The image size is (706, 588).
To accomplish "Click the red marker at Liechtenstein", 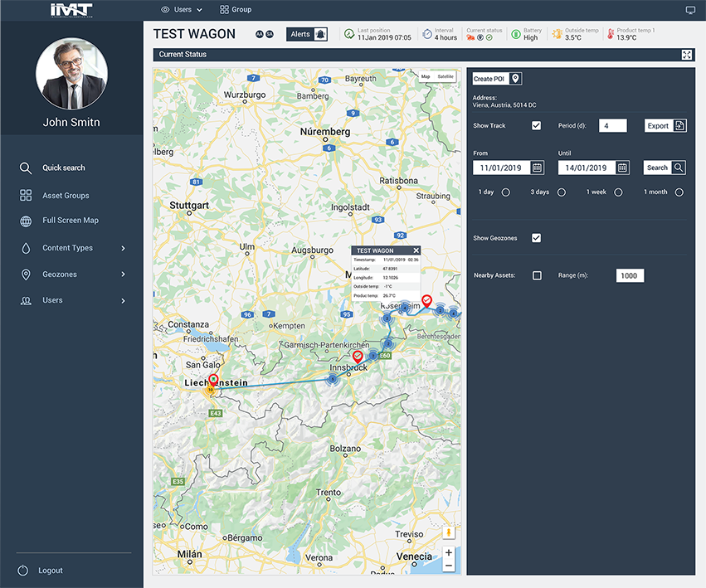I will coord(213,380).
